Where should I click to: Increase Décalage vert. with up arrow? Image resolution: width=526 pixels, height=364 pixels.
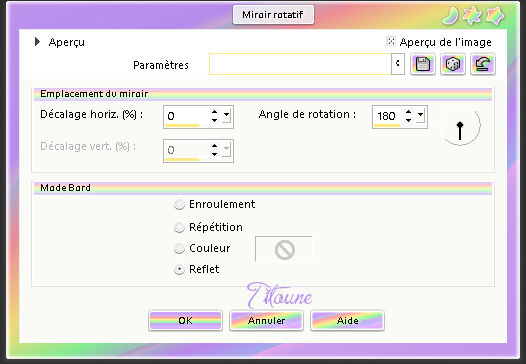(x=214, y=146)
